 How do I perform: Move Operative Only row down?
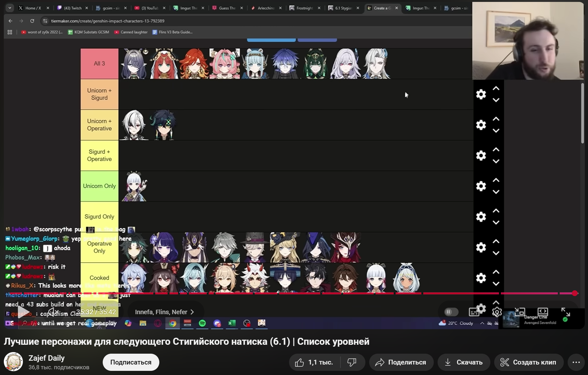(496, 253)
